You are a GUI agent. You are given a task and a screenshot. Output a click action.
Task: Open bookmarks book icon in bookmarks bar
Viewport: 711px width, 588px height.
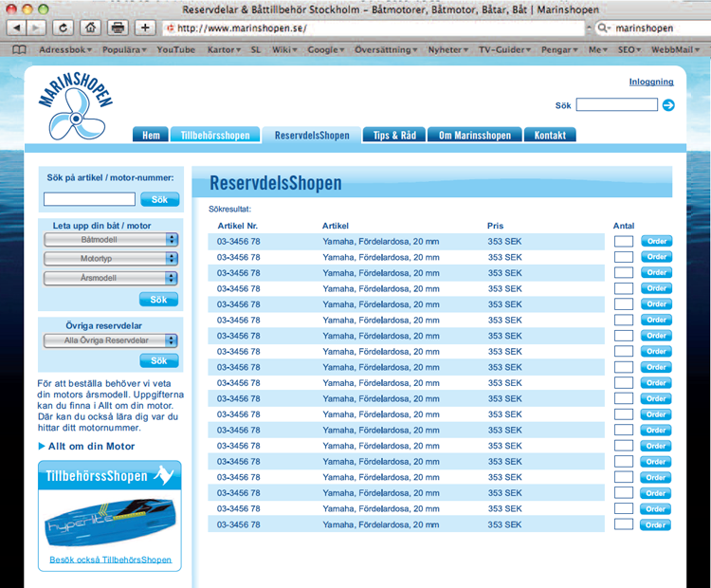pyautogui.click(x=19, y=49)
